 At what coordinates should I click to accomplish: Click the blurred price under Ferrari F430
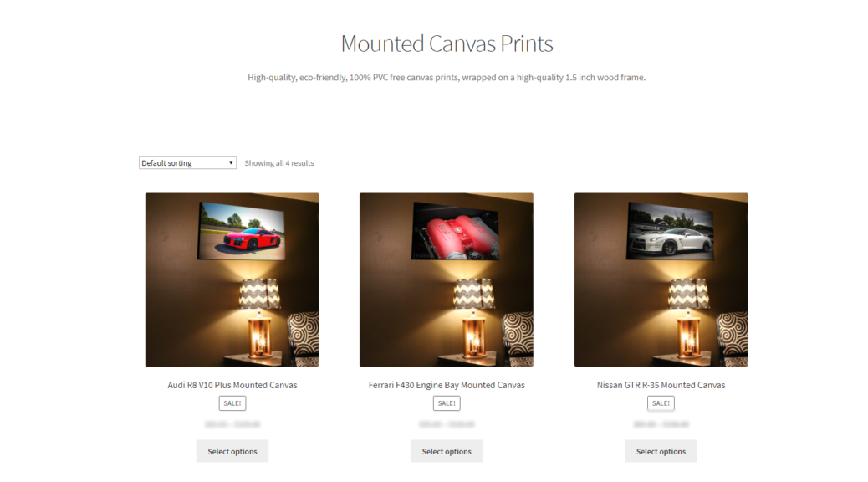[x=447, y=424]
